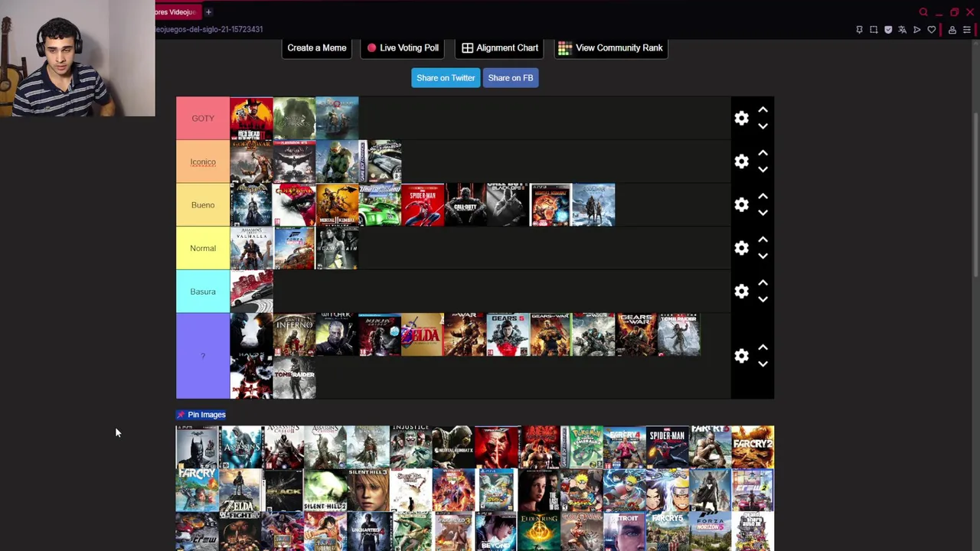This screenshot has height=551, width=980.
Task: Open settings gear for Iconico tier
Action: pyautogui.click(x=741, y=161)
